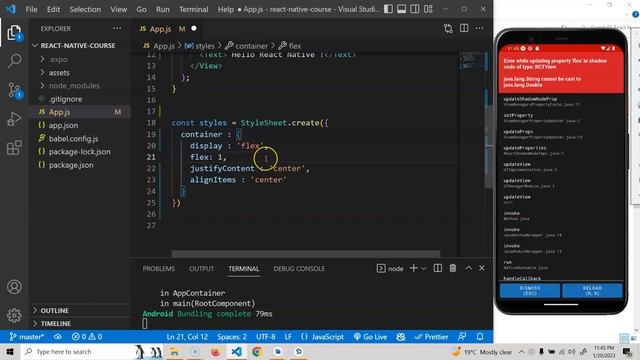Open the Manage gear menu
Image resolution: width=640 pixels, height=360 pixels.
14,315
